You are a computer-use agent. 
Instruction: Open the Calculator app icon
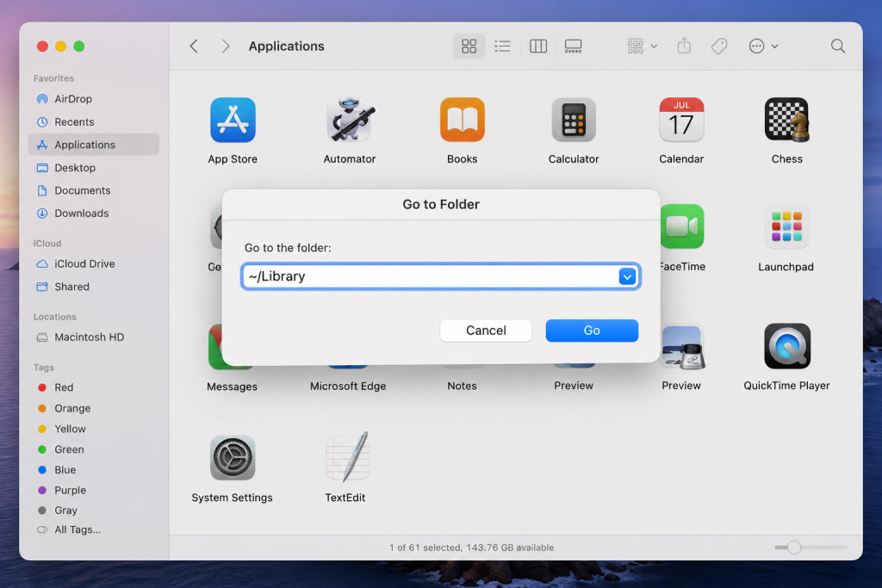click(573, 120)
